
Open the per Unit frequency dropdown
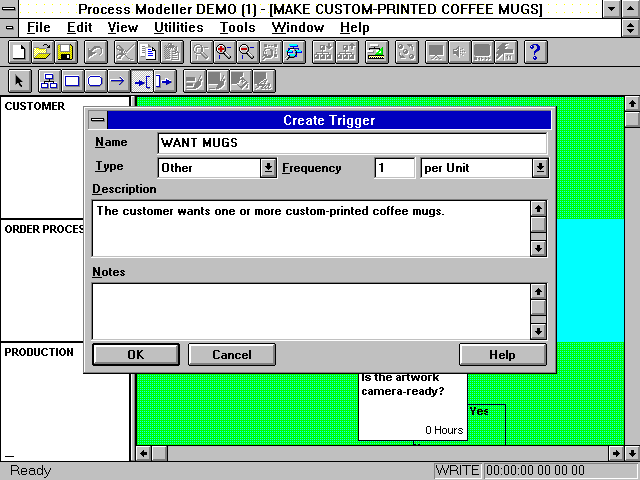[x=540, y=168]
